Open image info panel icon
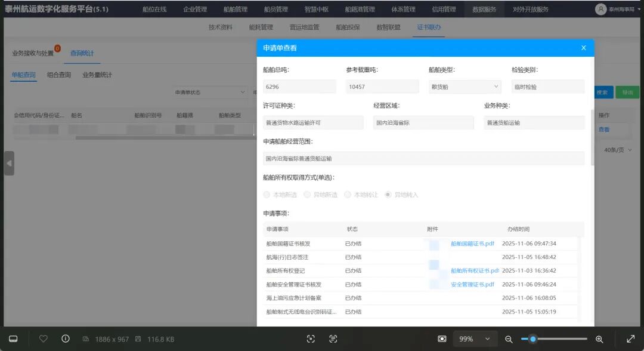Viewport: 644px width, 351px height. click(66, 338)
